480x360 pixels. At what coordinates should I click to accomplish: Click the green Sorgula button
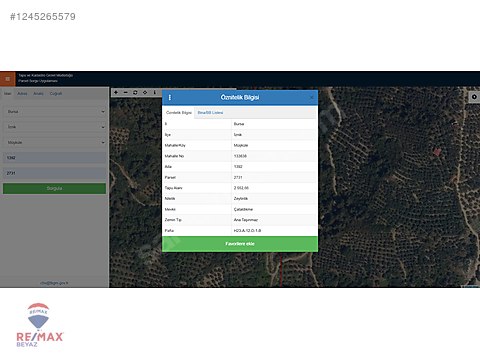tap(54, 188)
